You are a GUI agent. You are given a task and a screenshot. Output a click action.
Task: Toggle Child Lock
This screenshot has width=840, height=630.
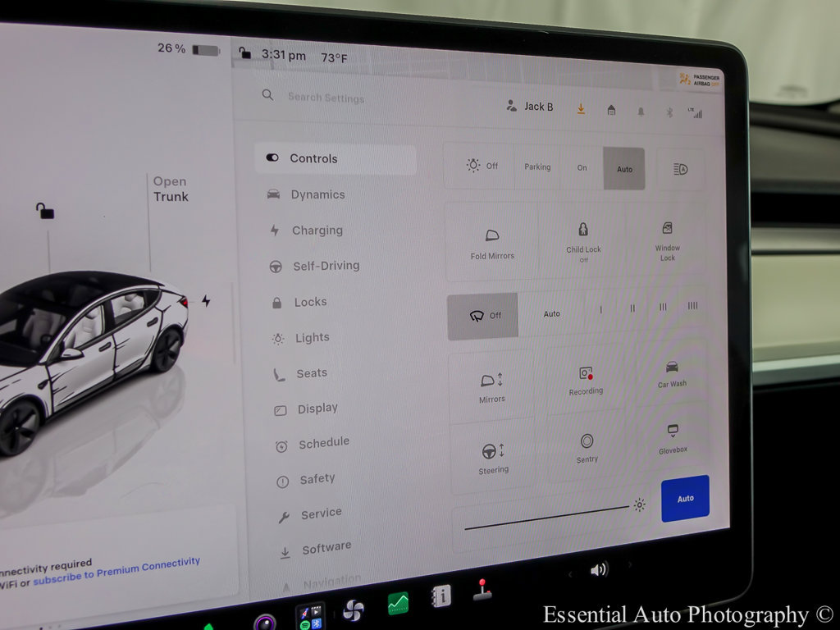click(583, 243)
